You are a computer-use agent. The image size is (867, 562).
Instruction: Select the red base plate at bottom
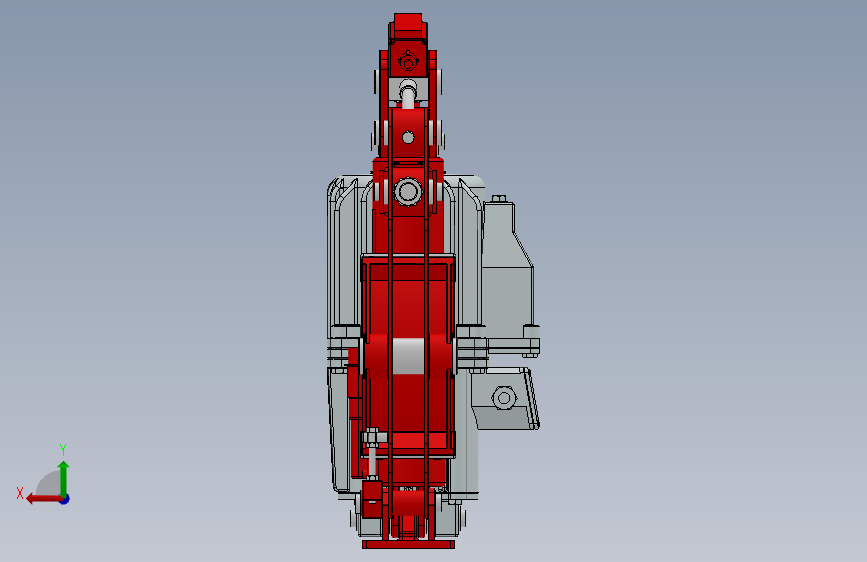[x=408, y=545]
